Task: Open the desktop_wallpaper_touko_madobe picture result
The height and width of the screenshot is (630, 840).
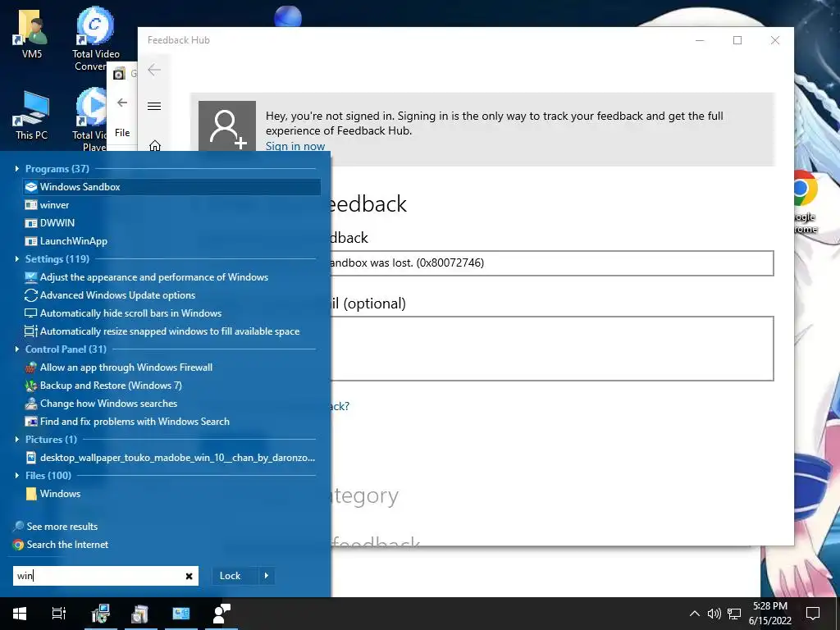Action: [x=170, y=458]
